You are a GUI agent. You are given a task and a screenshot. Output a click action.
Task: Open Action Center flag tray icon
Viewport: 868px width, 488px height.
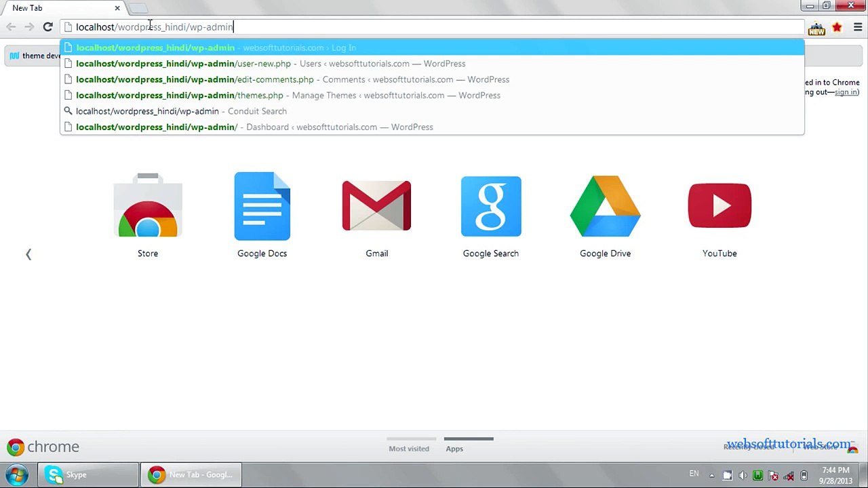773,475
